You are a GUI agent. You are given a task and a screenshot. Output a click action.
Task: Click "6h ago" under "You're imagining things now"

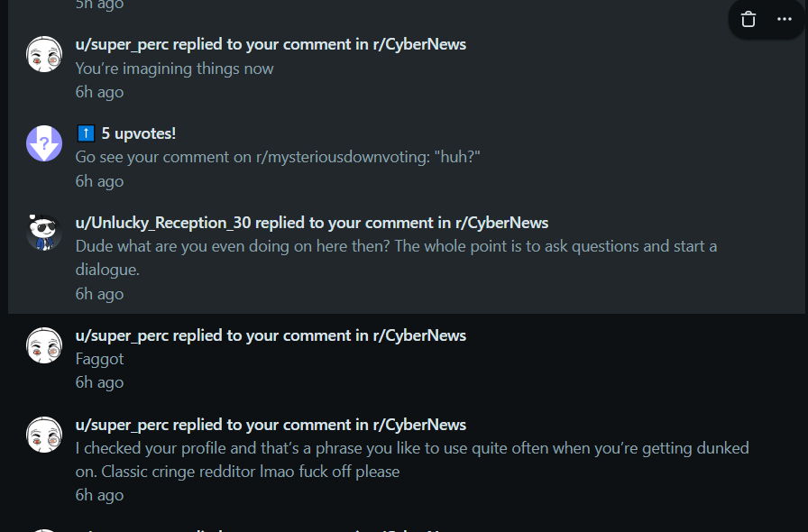pyautogui.click(x=99, y=92)
